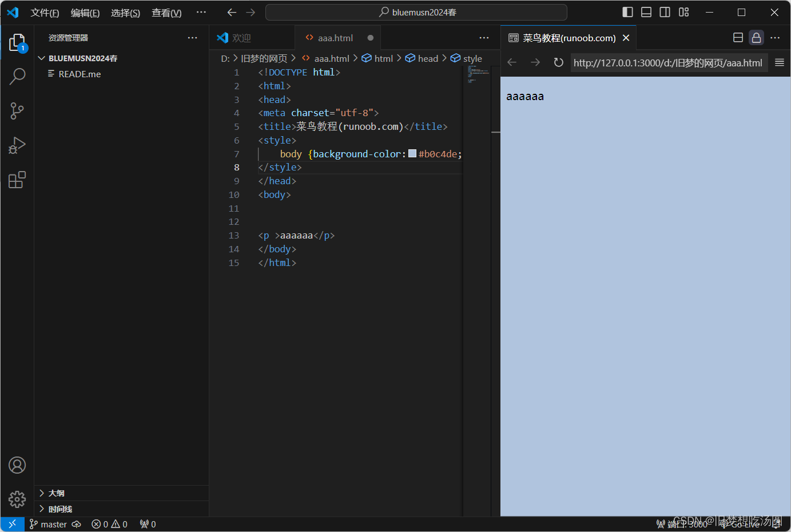791x532 pixels.
Task: Switch branch via master in status bar
Action: pos(48,524)
